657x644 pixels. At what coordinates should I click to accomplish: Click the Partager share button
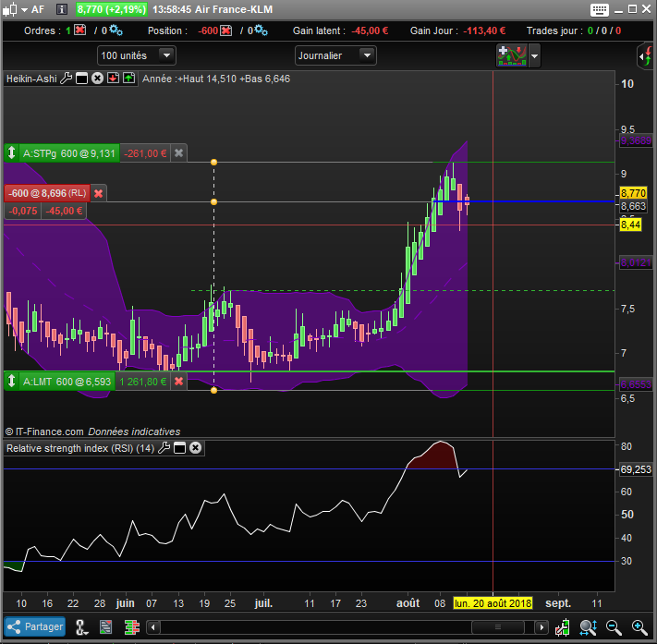pos(35,626)
